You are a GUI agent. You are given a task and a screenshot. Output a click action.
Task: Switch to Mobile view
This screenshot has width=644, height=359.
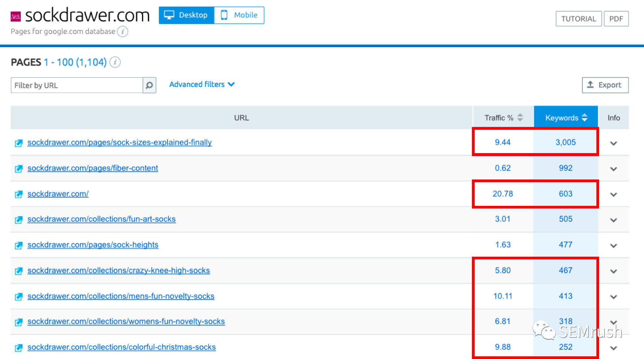[x=239, y=15]
